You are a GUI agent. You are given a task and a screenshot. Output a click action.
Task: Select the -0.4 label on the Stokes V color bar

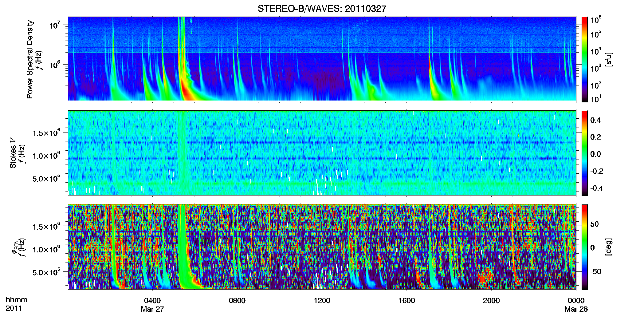pyautogui.click(x=597, y=188)
